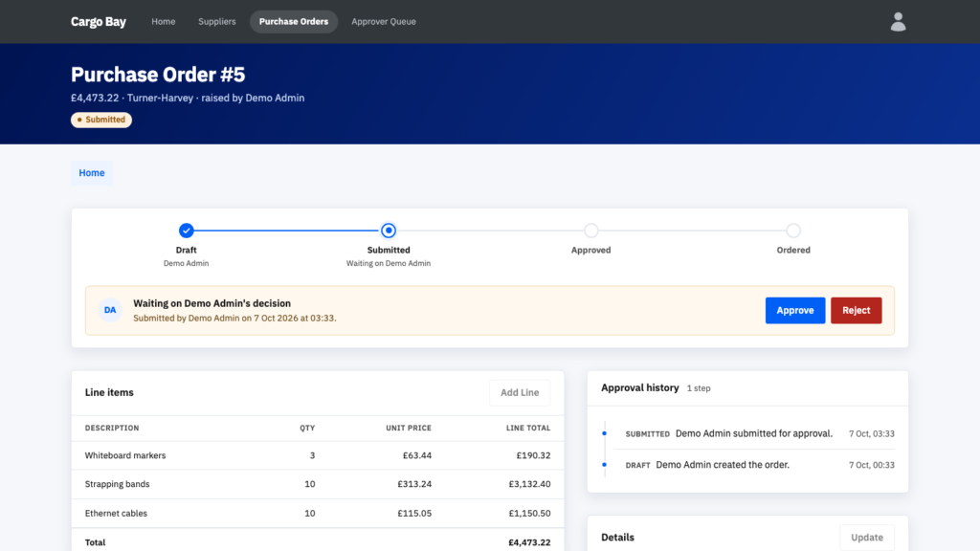Click the Strapping bands description
This screenshot has width=980, height=551.
click(118, 484)
